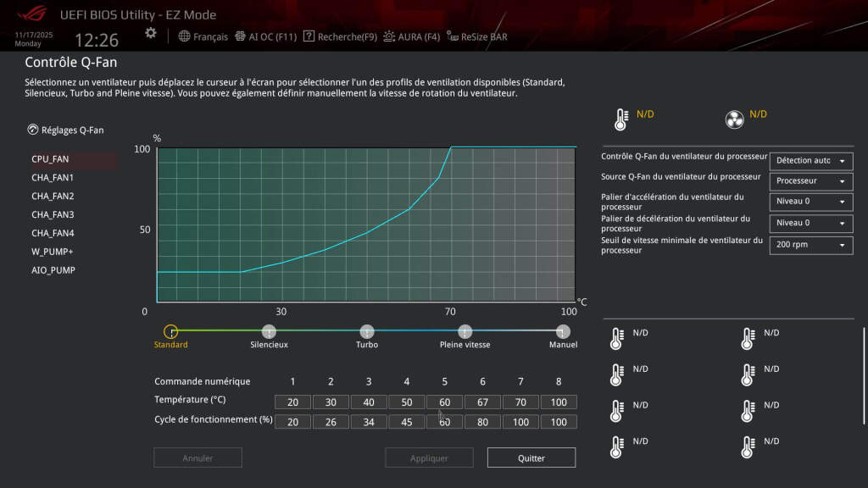Click the Quitter button
The height and width of the screenshot is (488, 868).
[x=531, y=457]
